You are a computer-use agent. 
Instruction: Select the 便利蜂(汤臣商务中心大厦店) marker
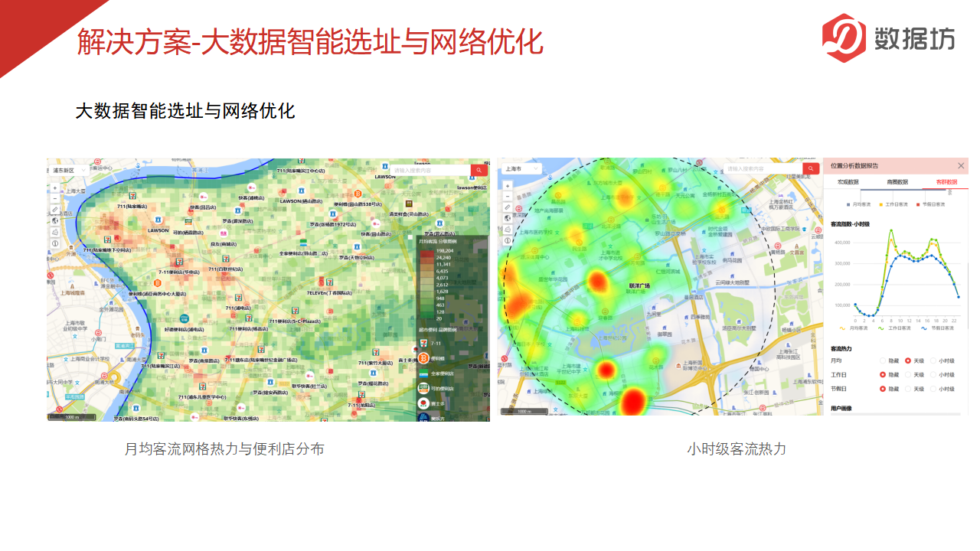coord(157,283)
